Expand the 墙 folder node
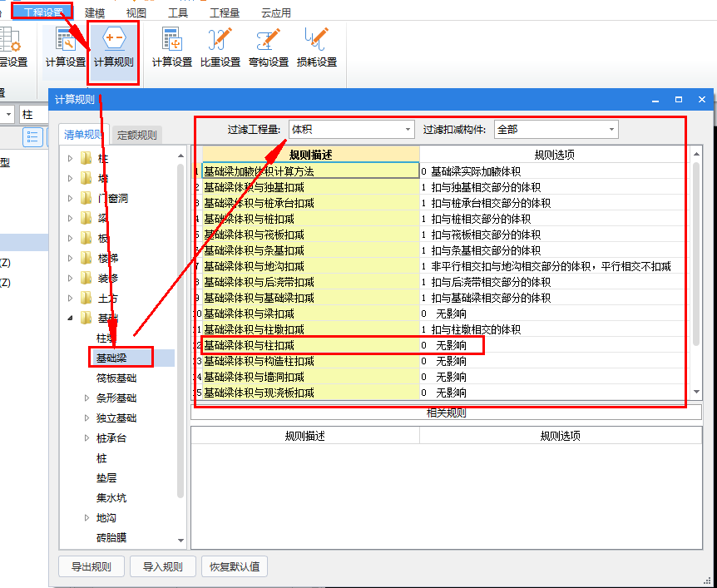The width and height of the screenshot is (717, 588). (70, 178)
